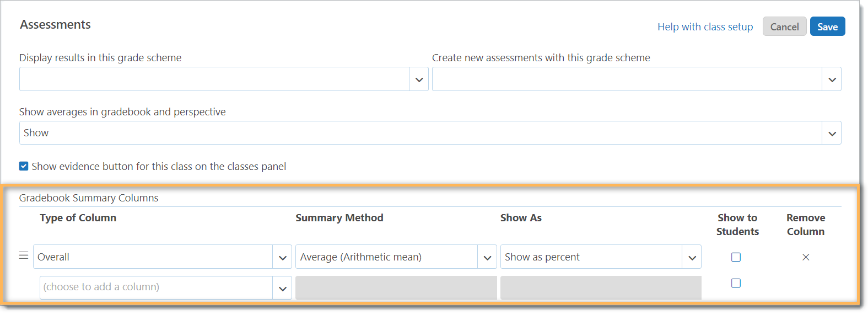Open the Overall type of column arrow

coord(282,257)
